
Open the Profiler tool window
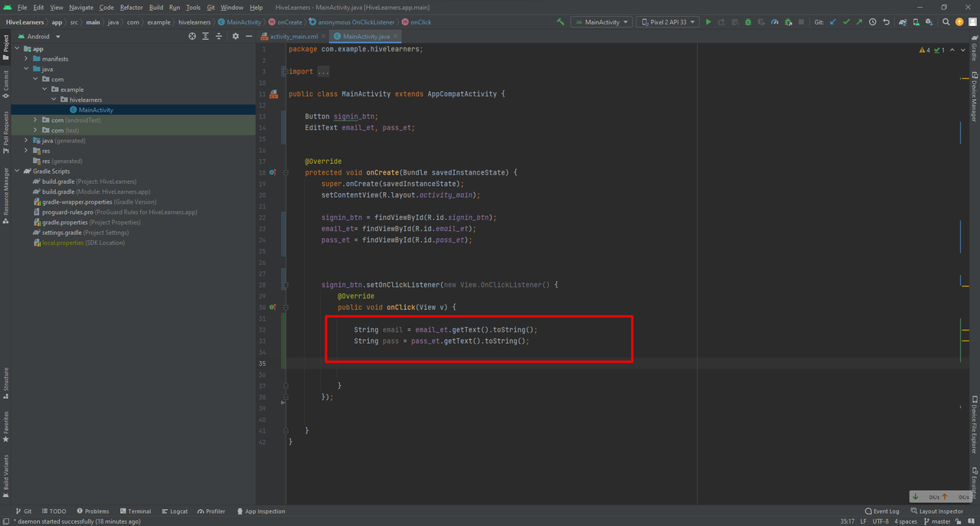tap(211, 511)
